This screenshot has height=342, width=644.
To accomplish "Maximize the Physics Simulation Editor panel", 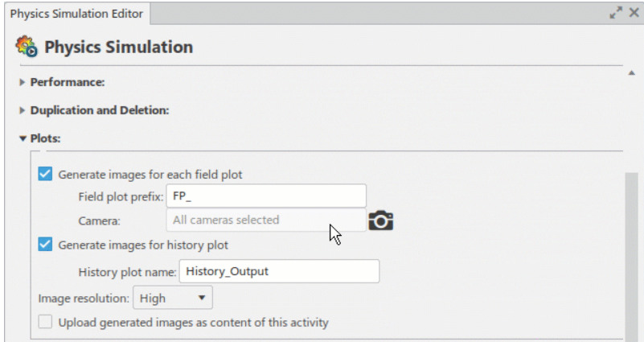I will (616, 13).
